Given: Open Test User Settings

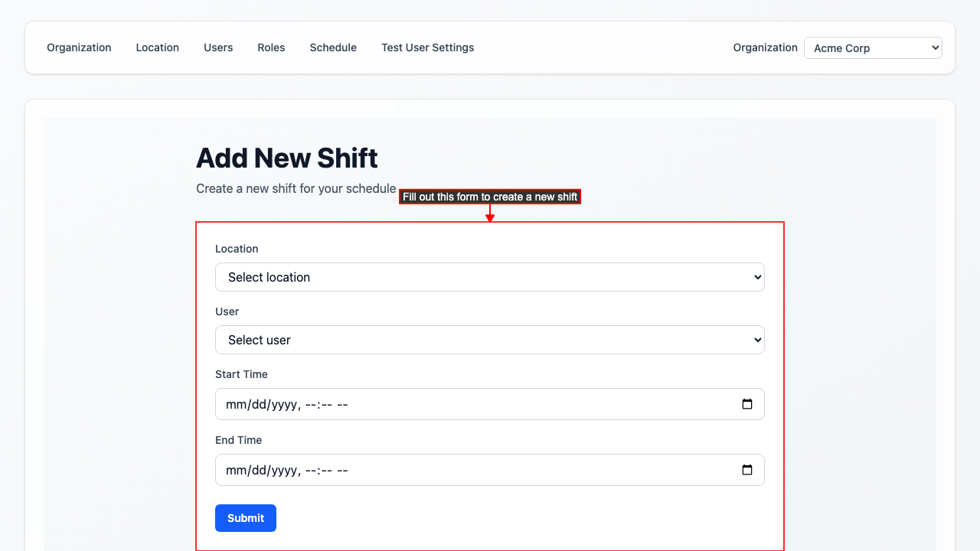Looking at the screenshot, I should [x=427, y=47].
